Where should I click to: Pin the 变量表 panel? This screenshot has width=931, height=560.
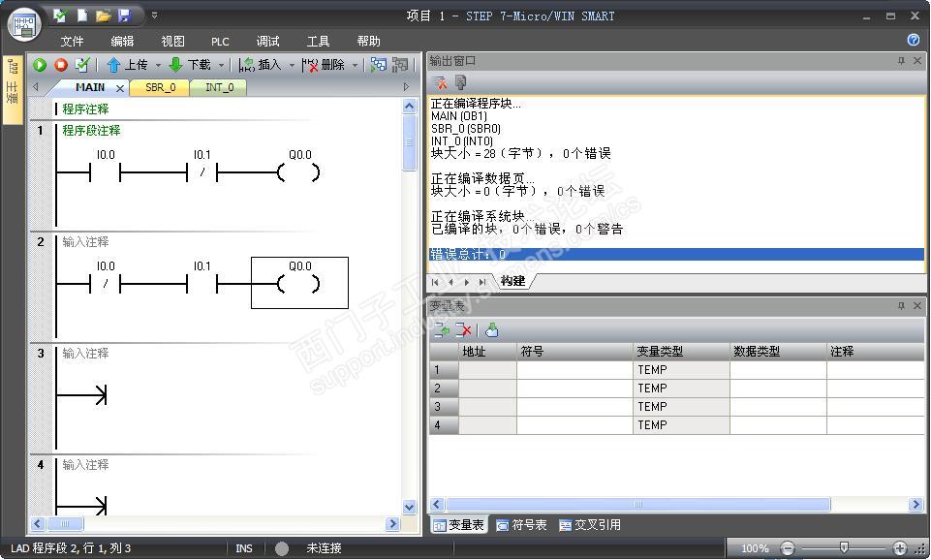901,305
